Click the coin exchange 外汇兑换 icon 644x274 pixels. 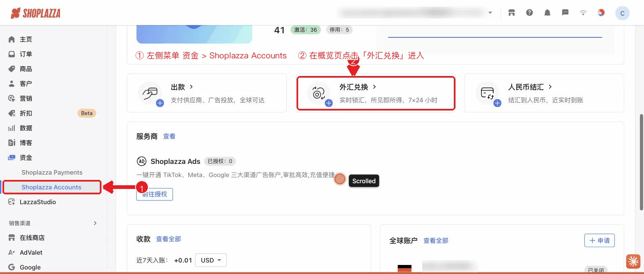coord(319,94)
